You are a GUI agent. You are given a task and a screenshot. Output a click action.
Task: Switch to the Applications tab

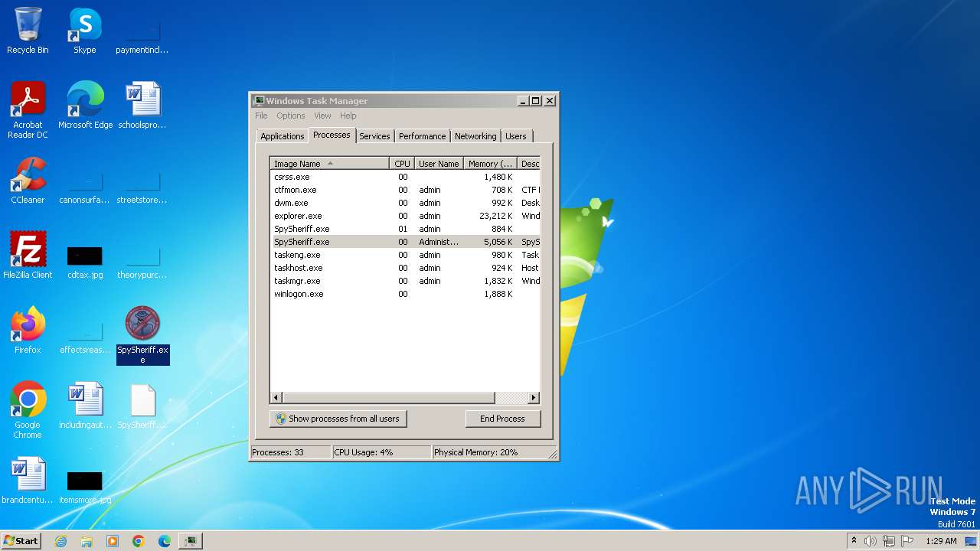(283, 136)
